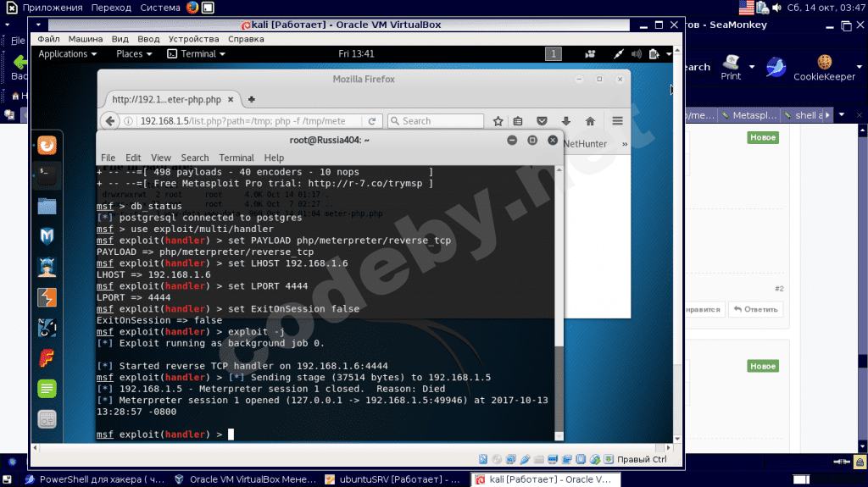
Task: Launch Burp Suite icon in dock
Action: [47, 297]
